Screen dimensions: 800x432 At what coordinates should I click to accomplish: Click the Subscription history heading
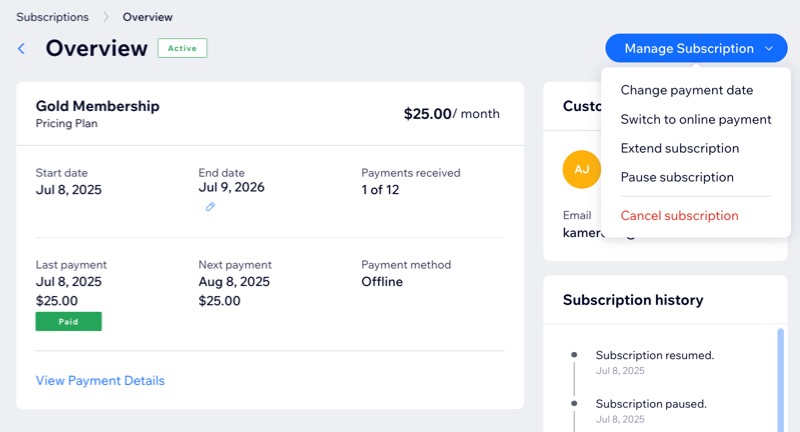coord(632,300)
